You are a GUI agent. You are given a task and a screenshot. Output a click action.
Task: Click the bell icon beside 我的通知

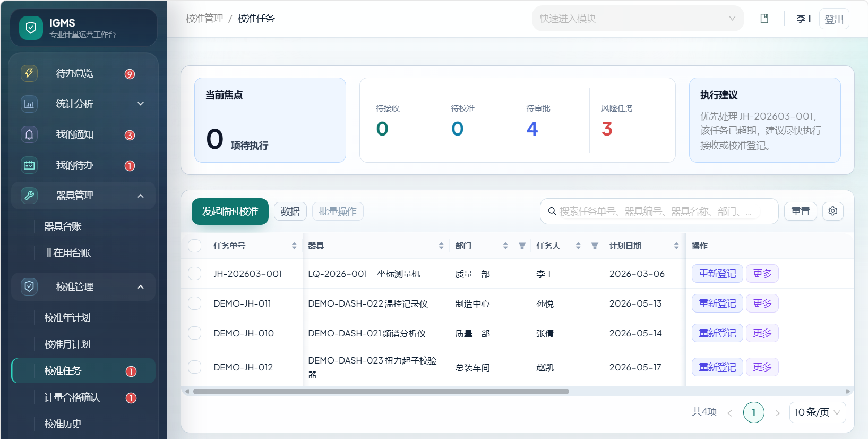(29, 134)
